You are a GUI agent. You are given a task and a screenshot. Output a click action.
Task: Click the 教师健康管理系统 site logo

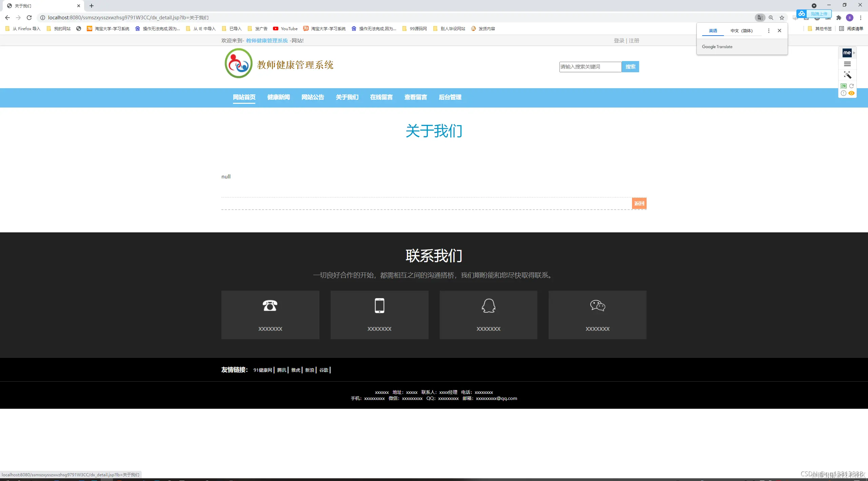pyautogui.click(x=238, y=63)
